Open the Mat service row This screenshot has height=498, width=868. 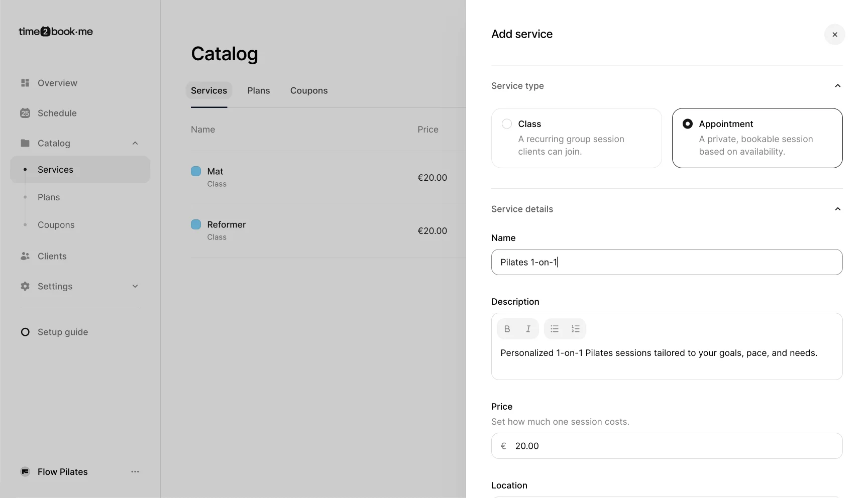tap(329, 177)
